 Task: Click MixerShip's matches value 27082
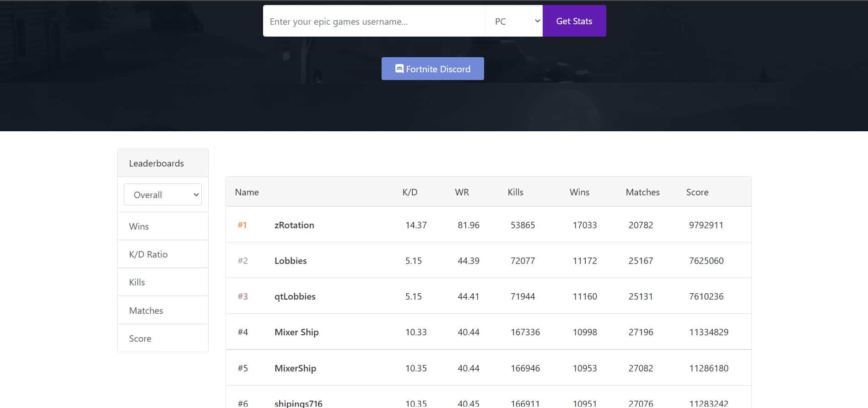[641, 368]
